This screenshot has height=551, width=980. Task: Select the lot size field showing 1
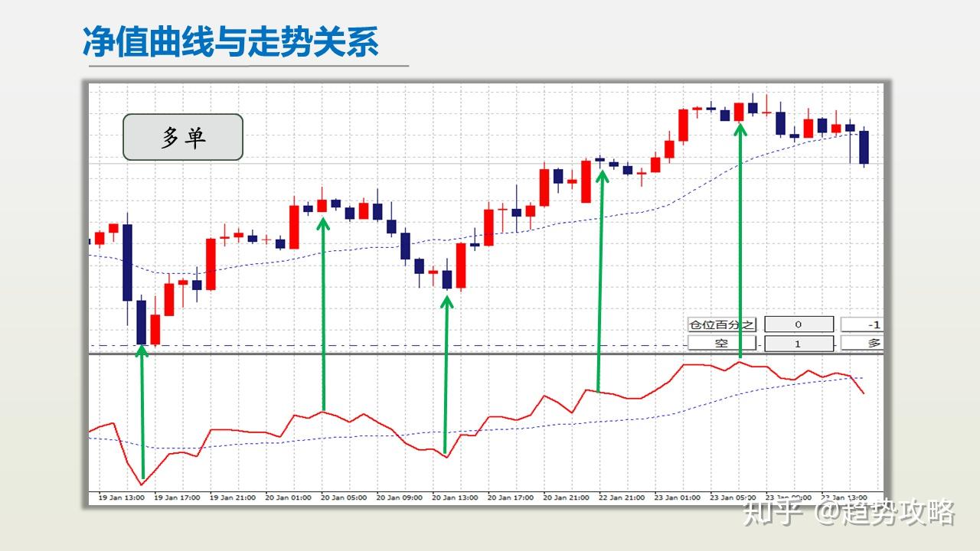click(799, 344)
